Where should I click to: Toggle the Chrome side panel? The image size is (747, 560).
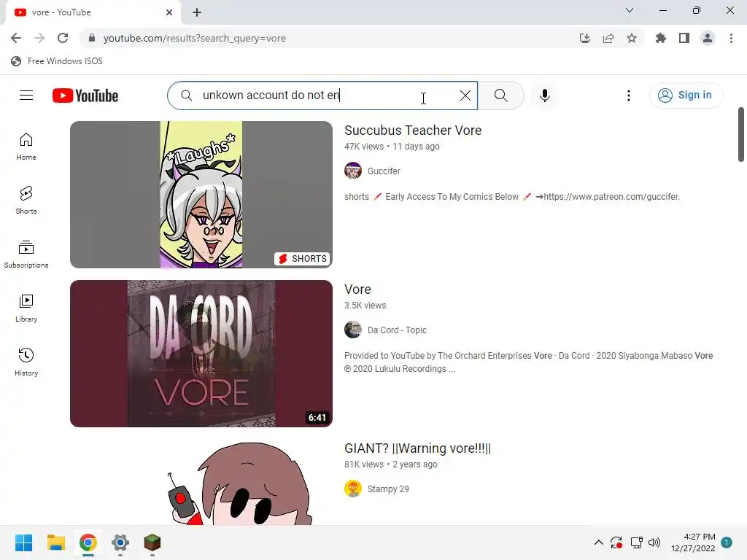pos(684,38)
